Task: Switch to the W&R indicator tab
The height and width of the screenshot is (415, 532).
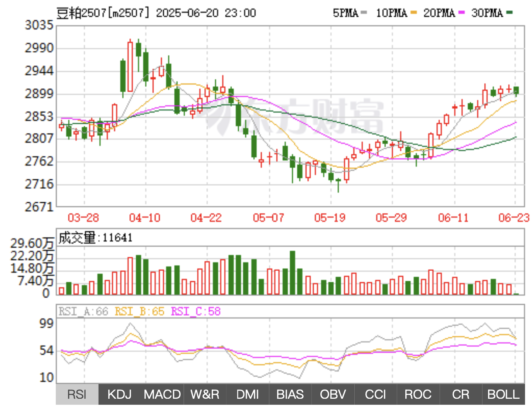Action: (x=205, y=394)
